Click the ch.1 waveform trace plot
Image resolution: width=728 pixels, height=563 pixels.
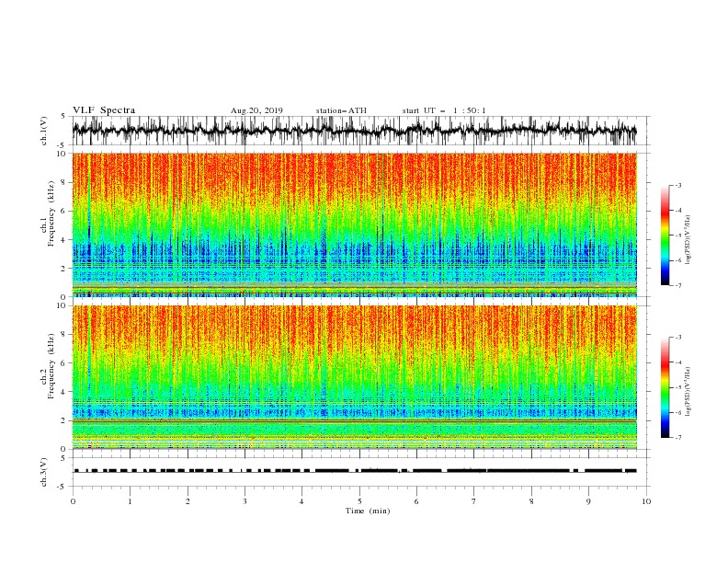pos(355,131)
